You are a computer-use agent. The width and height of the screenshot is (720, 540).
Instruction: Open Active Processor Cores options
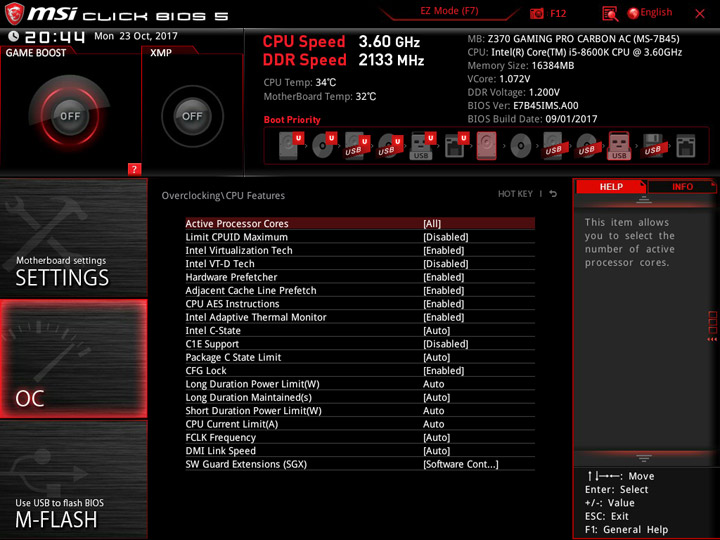(x=360, y=224)
